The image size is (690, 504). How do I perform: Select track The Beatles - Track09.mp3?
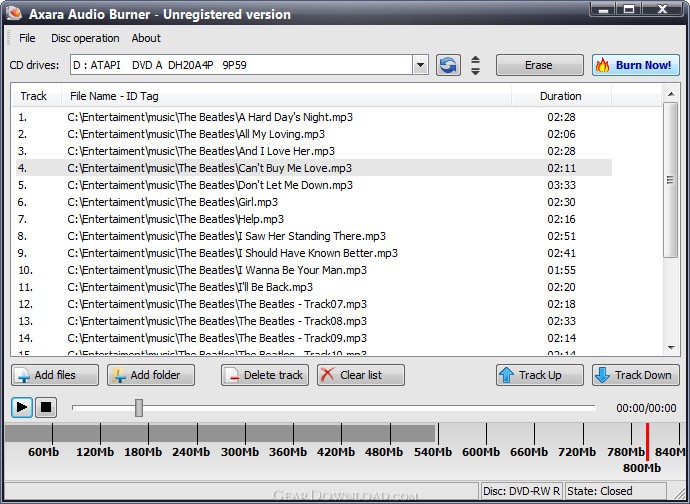click(x=314, y=338)
